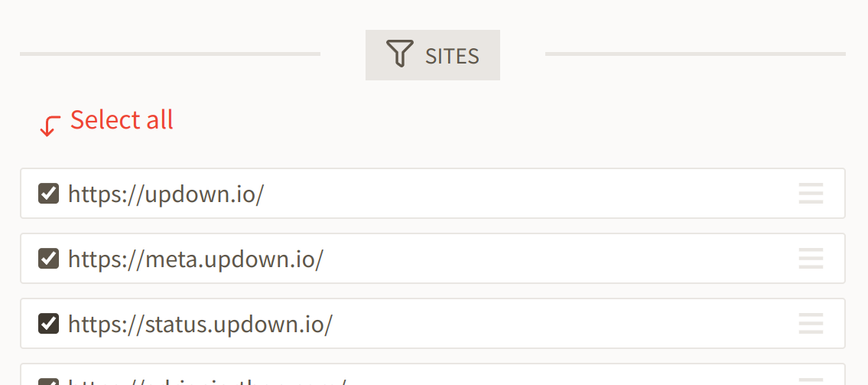This screenshot has width=868, height=385.
Task: Click the red arrow beside Select all
Action: tap(50, 126)
